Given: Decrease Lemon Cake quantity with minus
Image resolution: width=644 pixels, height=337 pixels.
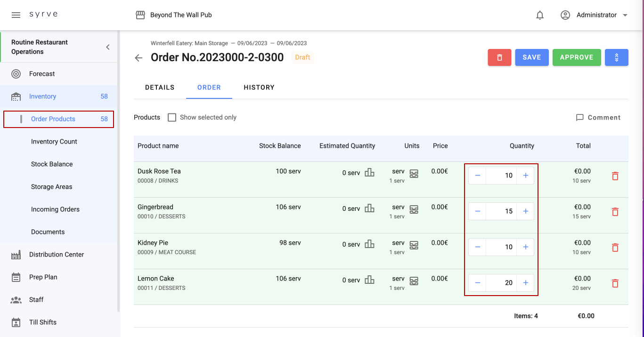Looking at the screenshot, I should pos(478,283).
